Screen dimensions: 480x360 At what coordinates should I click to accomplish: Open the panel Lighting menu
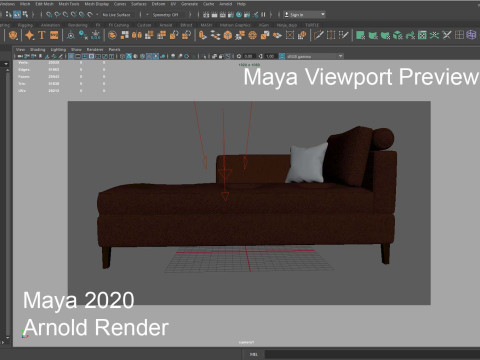tap(58, 49)
